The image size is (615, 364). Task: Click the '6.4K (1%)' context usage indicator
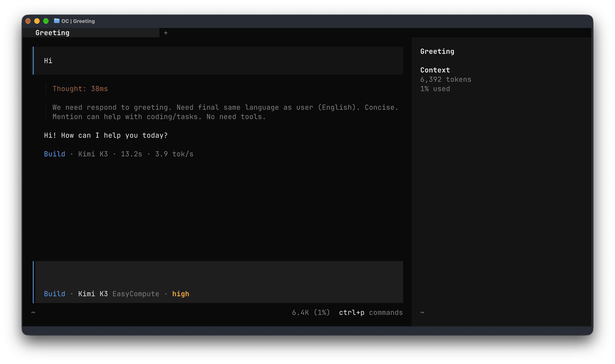point(311,312)
